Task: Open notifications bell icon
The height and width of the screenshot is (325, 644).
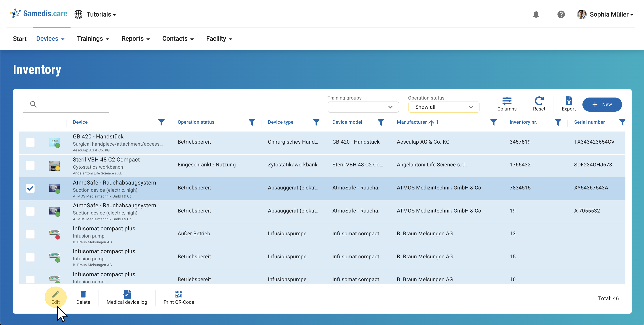Action: (x=536, y=15)
